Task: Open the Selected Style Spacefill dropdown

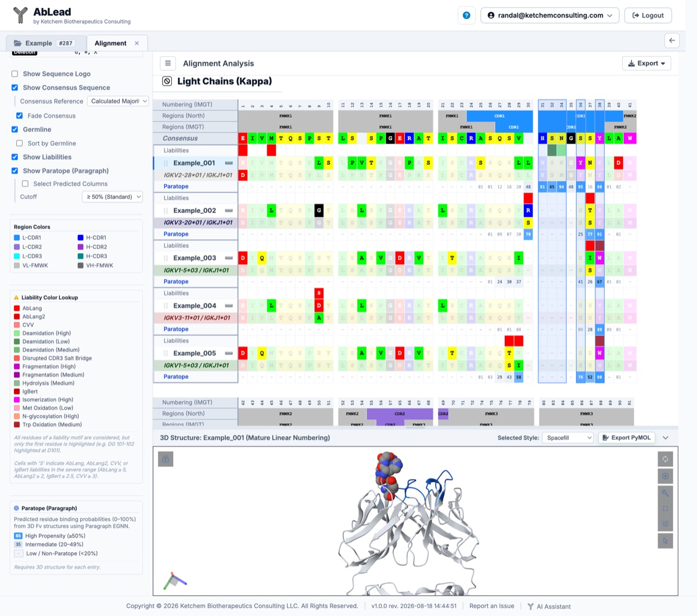Action: tap(568, 438)
